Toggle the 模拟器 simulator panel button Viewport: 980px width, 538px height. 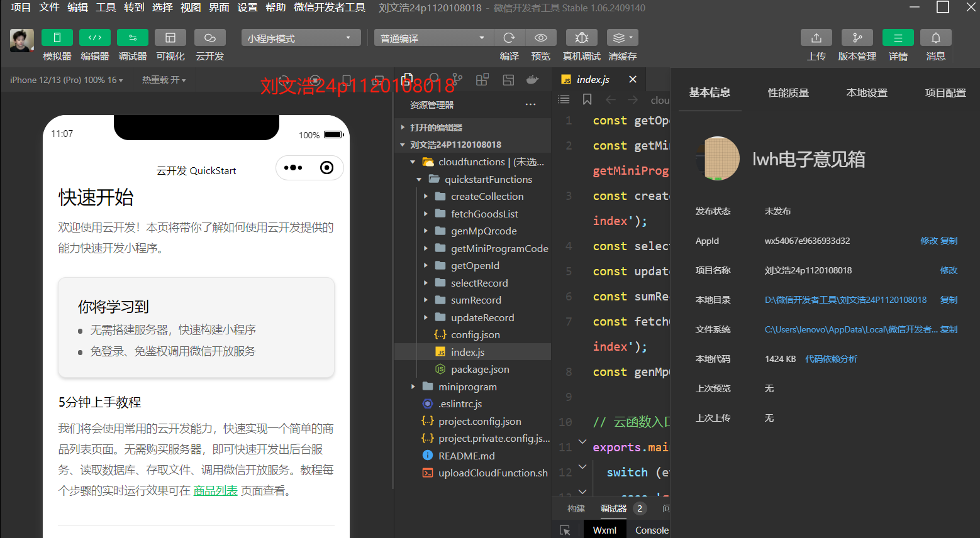(x=57, y=38)
